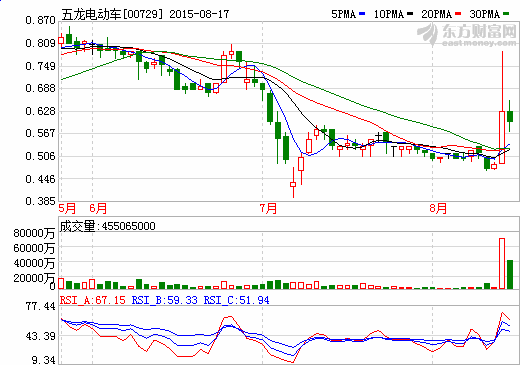Click the 43.39 RSI axis label

tap(40, 336)
